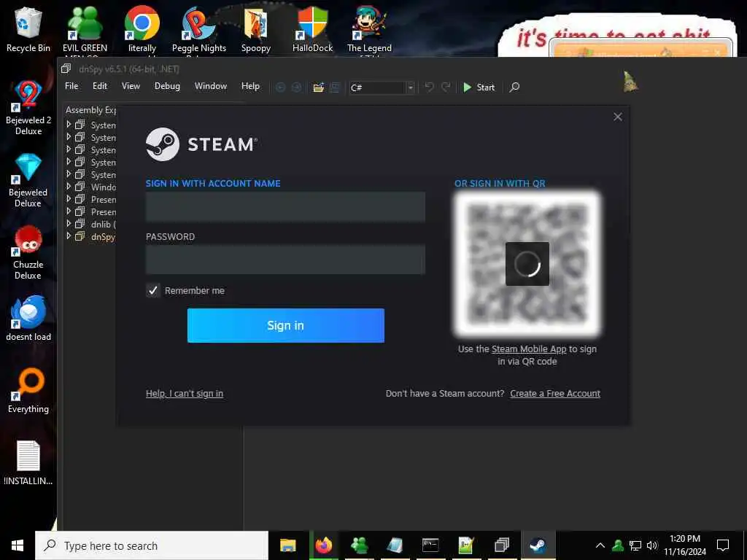This screenshot has width=747, height=560.
Task: Expand the dnSpy assembly node arrow
Action: point(69,236)
